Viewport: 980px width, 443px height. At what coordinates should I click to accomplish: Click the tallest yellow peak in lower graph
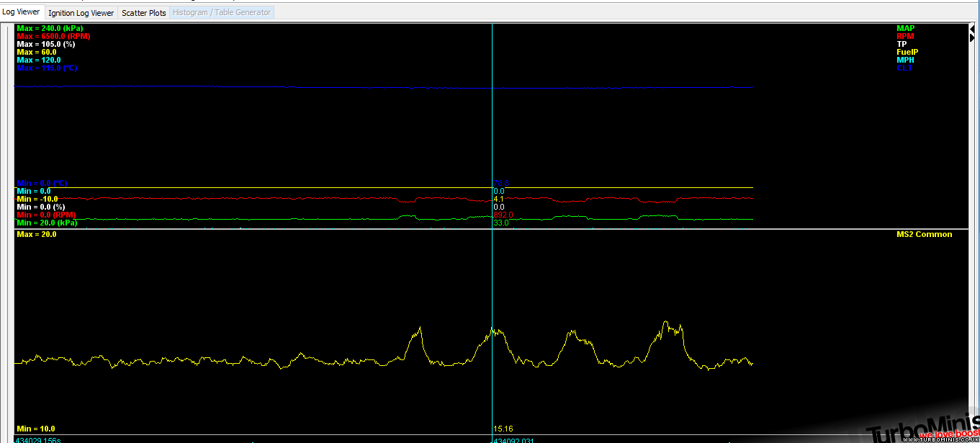(666, 323)
